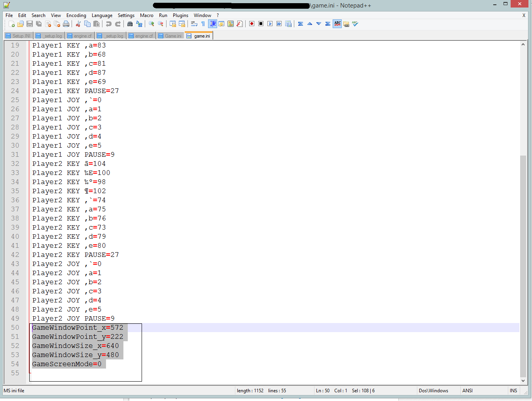This screenshot has width=532, height=401.
Task: Click the vertical scrollbar up arrow
Action: (523, 44)
